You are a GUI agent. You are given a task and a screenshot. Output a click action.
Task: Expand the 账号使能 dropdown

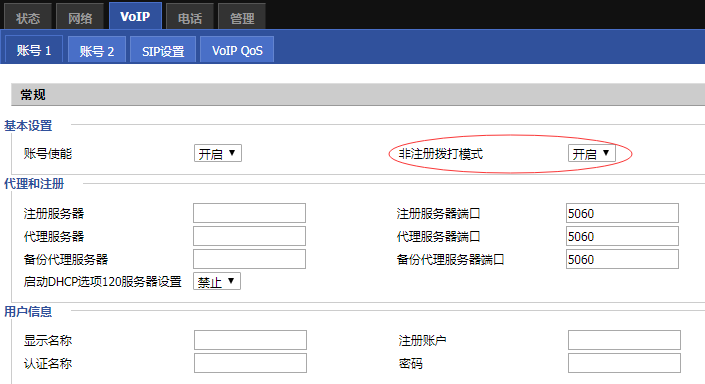[x=218, y=153]
